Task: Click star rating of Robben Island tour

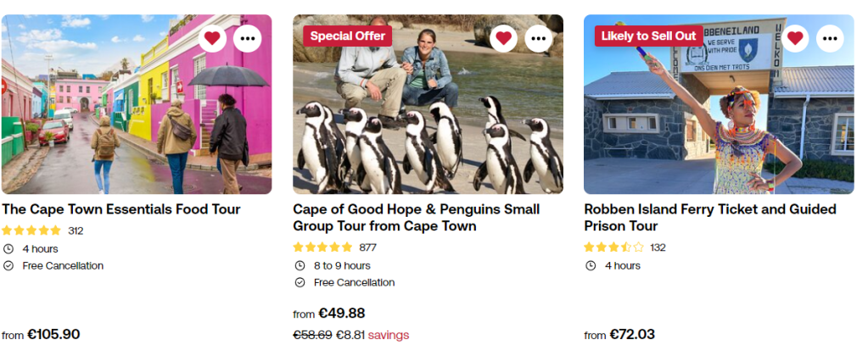Action: 613,247
